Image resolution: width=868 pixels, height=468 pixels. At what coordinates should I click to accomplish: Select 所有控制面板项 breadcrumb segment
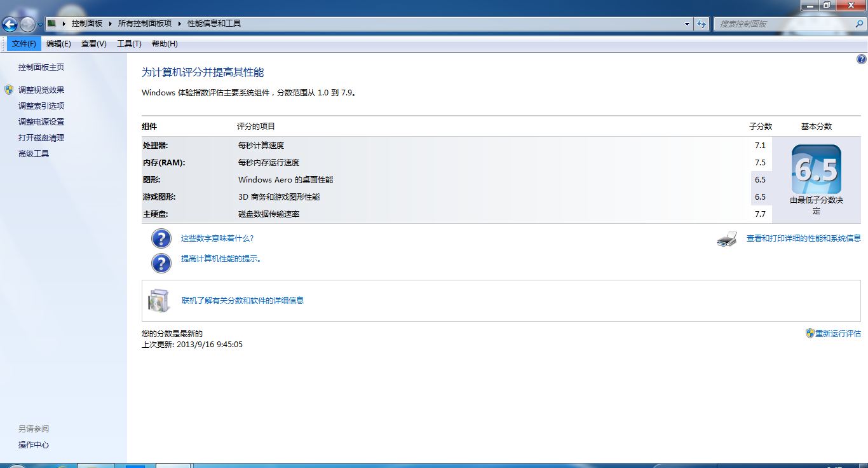coord(145,24)
